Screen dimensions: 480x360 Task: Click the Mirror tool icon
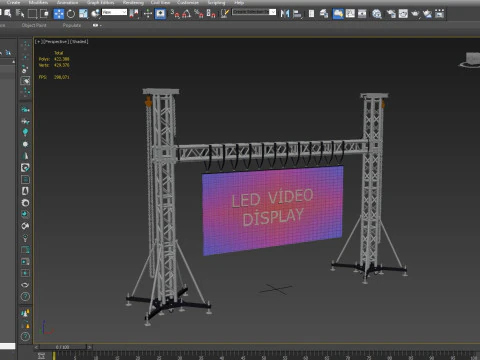[285, 13]
